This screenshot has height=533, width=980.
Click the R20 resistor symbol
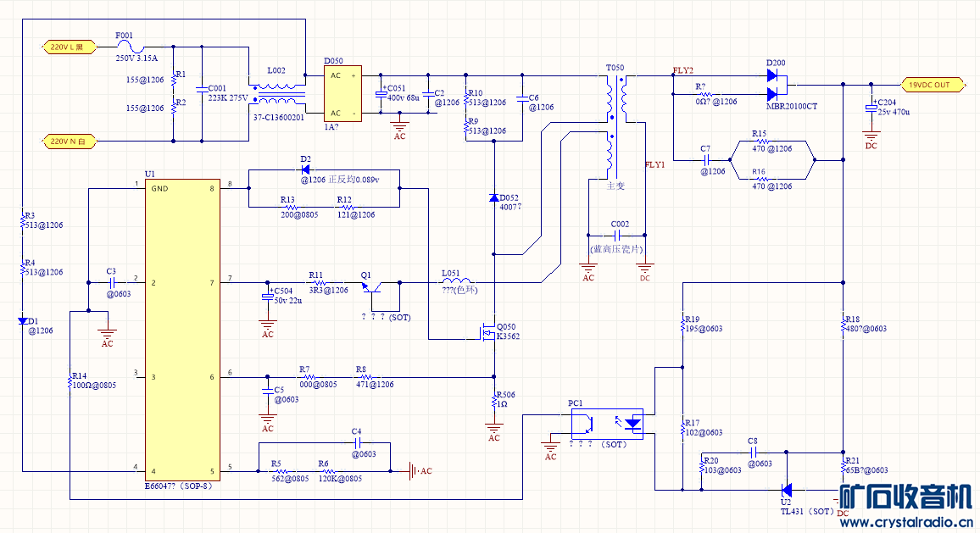click(x=702, y=466)
